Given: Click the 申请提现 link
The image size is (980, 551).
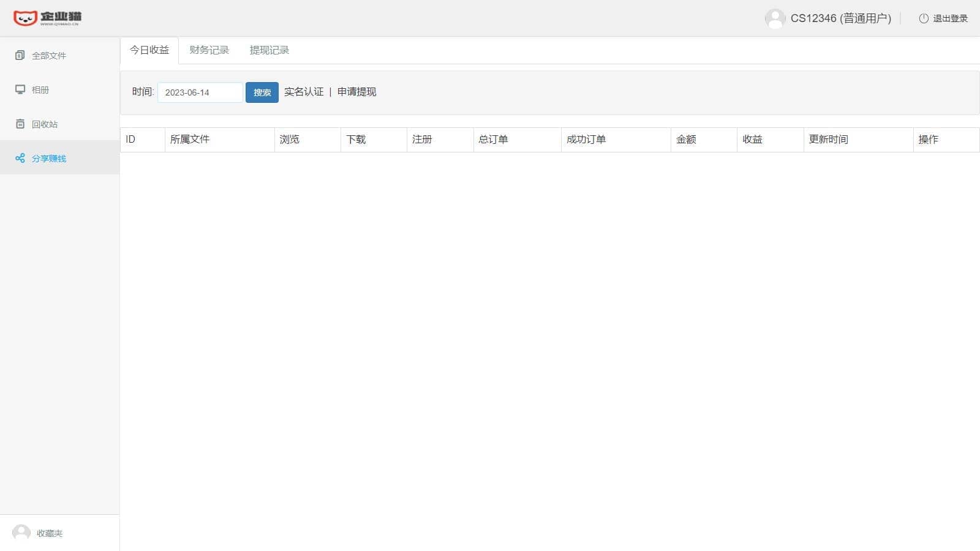Looking at the screenshot, I should (356, 92).
